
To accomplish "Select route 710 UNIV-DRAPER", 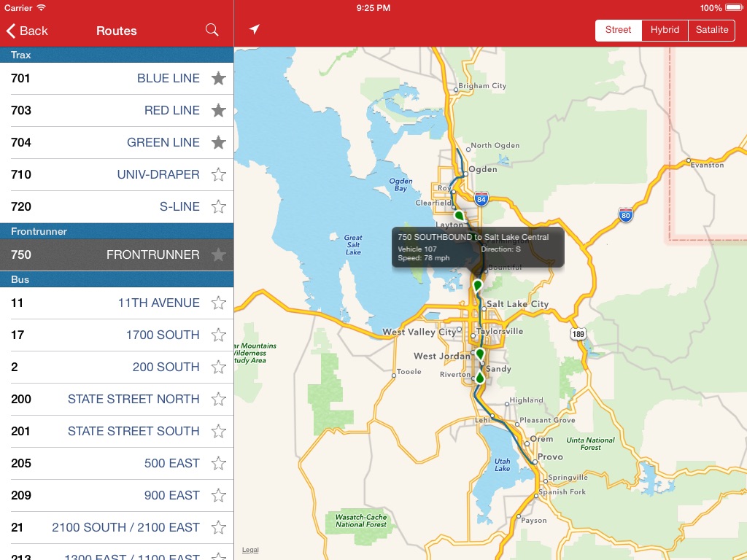I will click(117, 174).
